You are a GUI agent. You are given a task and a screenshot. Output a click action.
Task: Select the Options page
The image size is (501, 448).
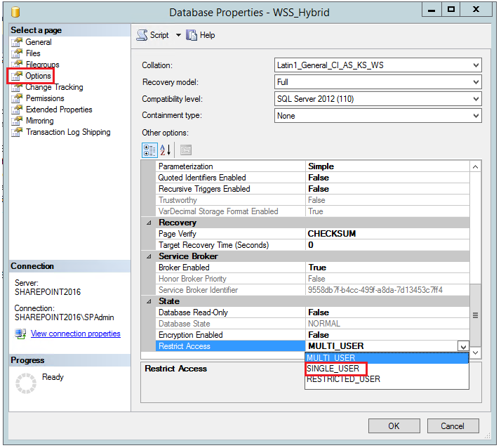(38, 76)
